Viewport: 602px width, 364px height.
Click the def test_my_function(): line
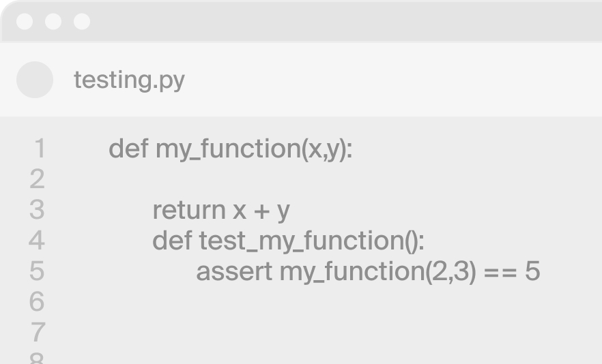288,241
